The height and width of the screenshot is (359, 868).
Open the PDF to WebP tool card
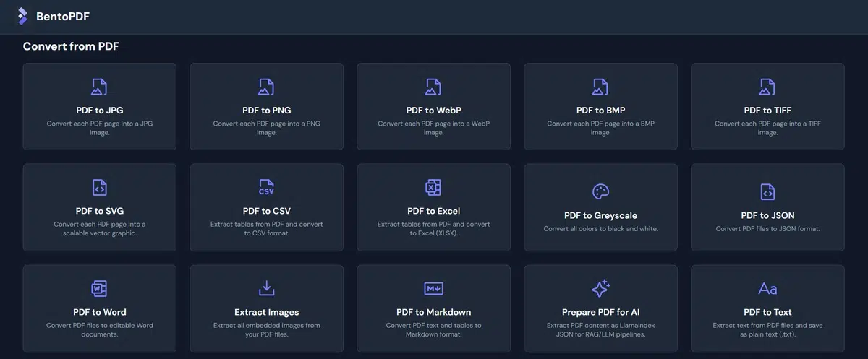click(x=433, y=106)
